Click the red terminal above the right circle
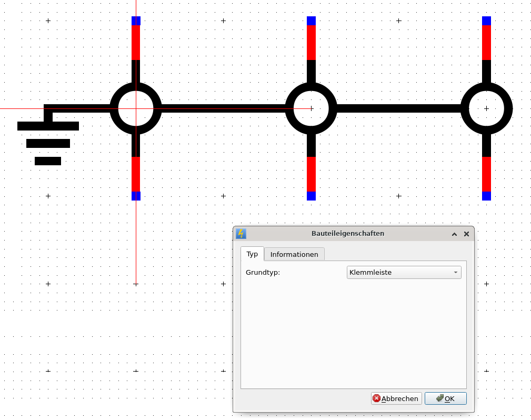Image resolution: width=531 pixels, height=420 pixels. [486, 42]
